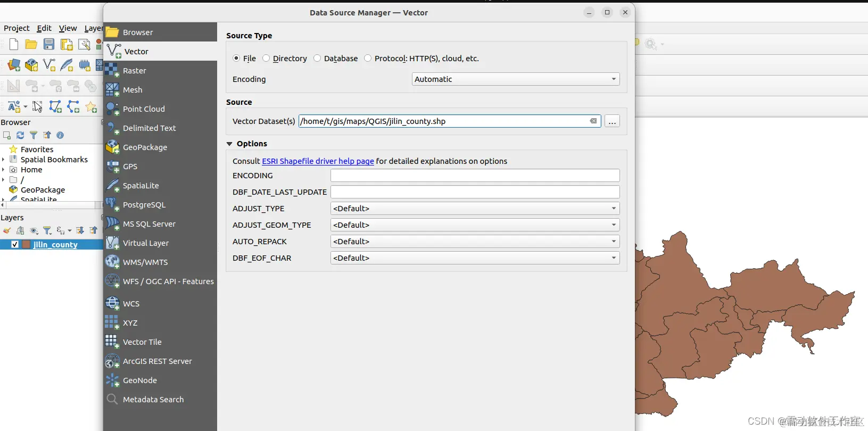Select the File source type radio

coord(236,59)
